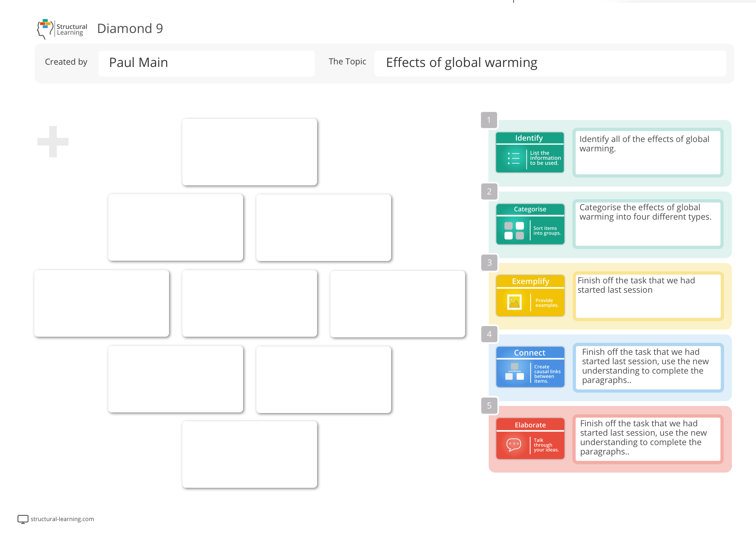756x535 pixels.
Task: Click the Elaborate header label
Action: 530,425
